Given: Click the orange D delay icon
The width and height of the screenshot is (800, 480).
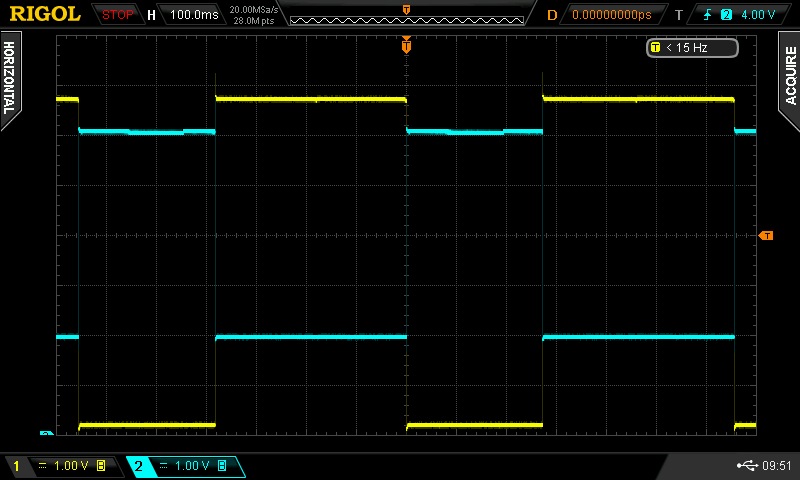Looking at the screenshot, I should click(552, 15).
